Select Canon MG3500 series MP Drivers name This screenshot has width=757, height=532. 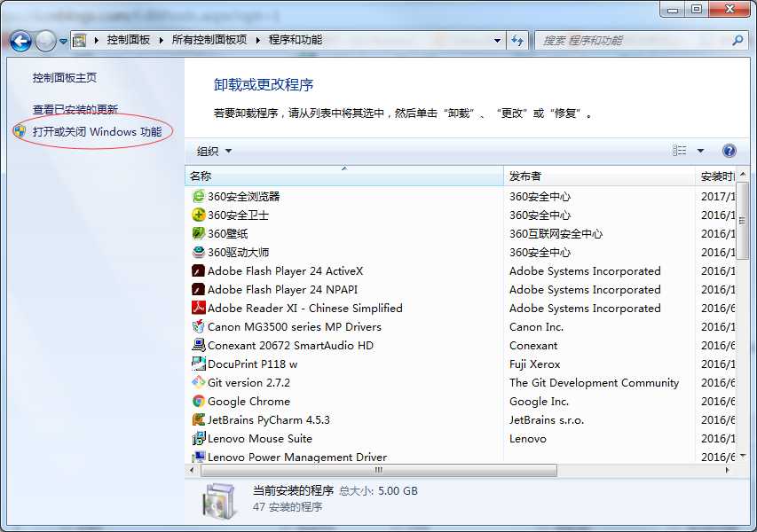(295, 327)
